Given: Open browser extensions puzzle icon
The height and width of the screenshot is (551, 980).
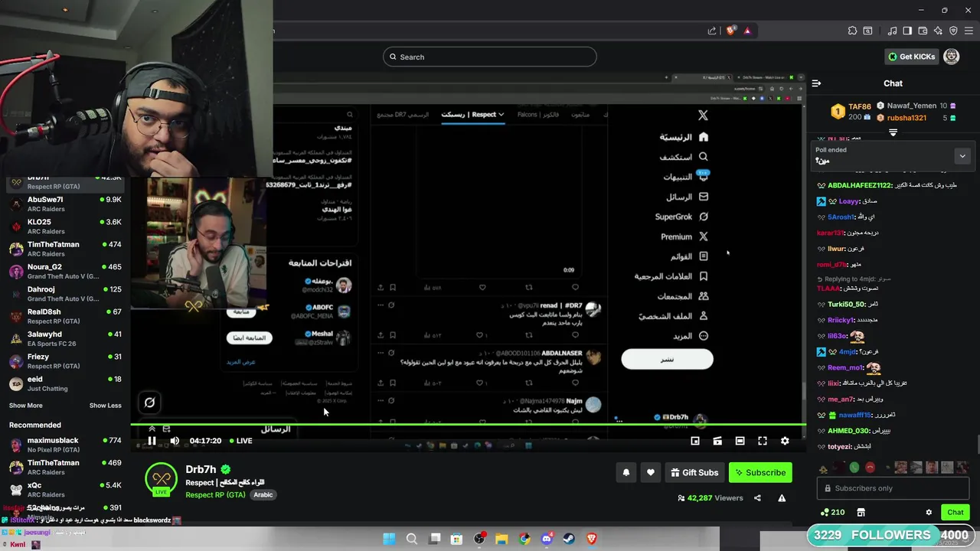Looking at the screenshot, I should click(x=852, y=31).
